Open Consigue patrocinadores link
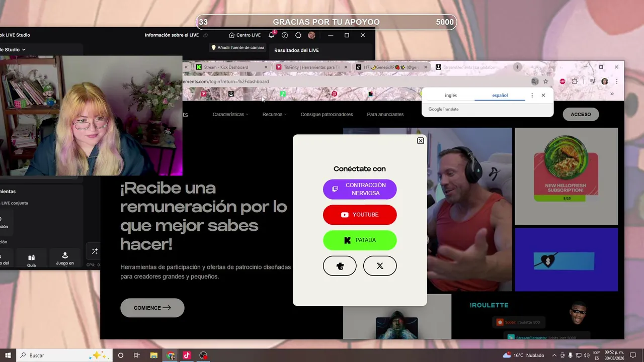This screenshot has height=362, width=644. [327, 114]
